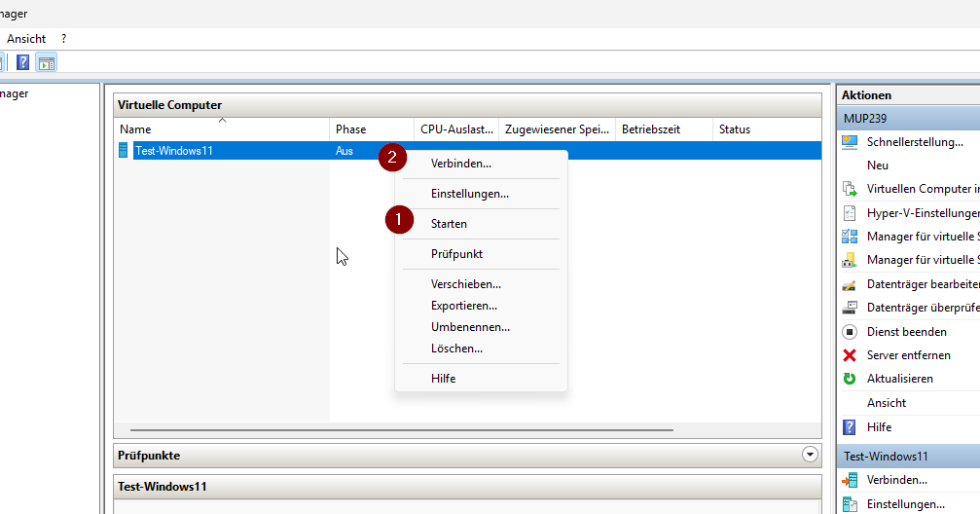This screenshot has width=980, height=514.
Task: Expand the Prüfpunkte section chevron
Action: click(810, 455)
